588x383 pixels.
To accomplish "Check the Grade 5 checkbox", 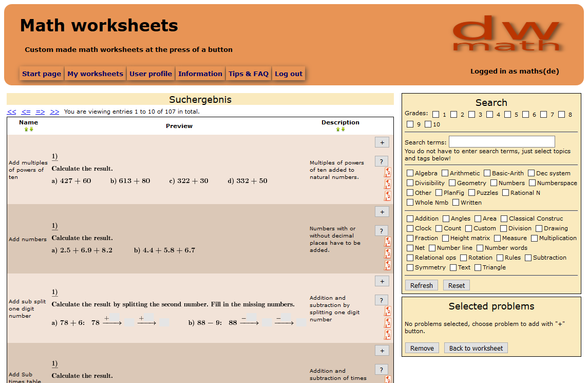I will pyautogui.click(x=508, y=115).
